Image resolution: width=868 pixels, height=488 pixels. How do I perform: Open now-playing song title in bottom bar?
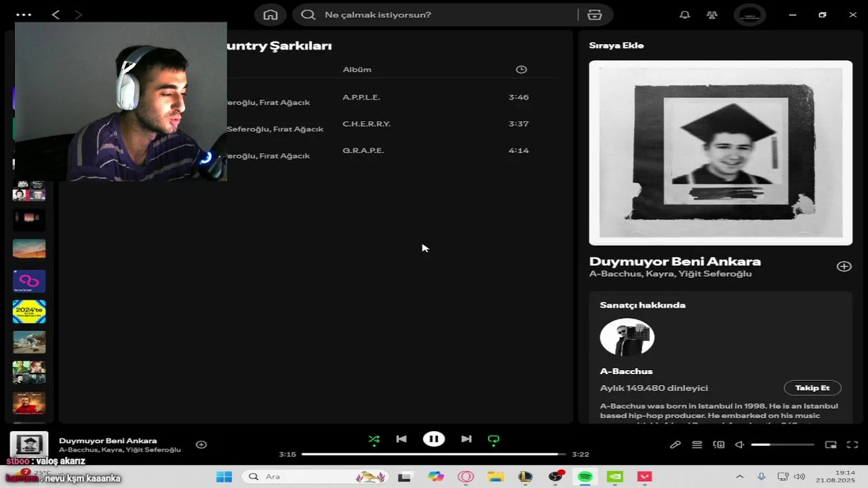coord(108,441)
